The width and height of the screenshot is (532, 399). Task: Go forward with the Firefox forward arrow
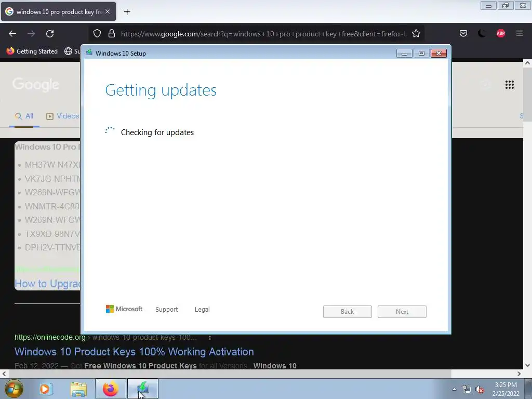(x=31, y=34)
